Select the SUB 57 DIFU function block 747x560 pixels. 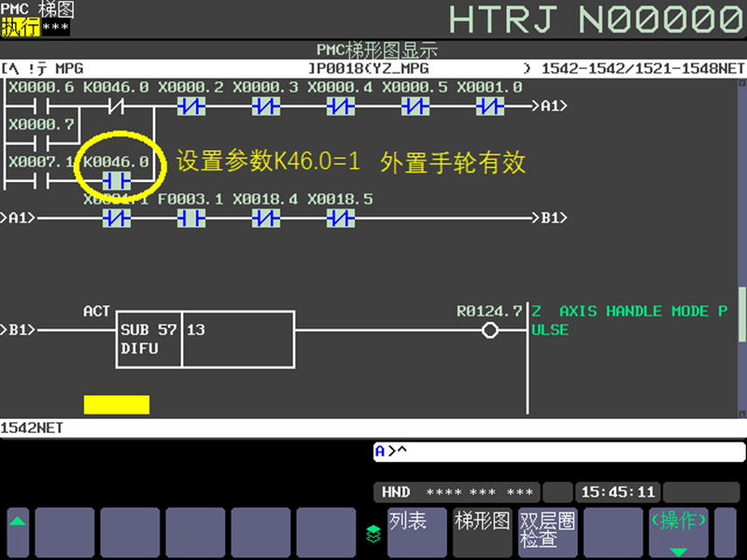tap(205, 339)
